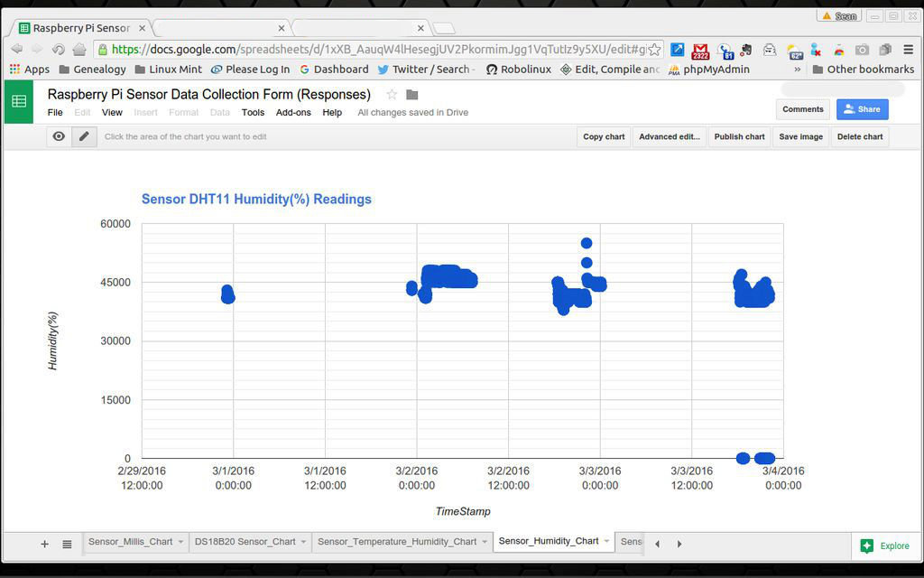Open new browser tab button

point(444,28)
